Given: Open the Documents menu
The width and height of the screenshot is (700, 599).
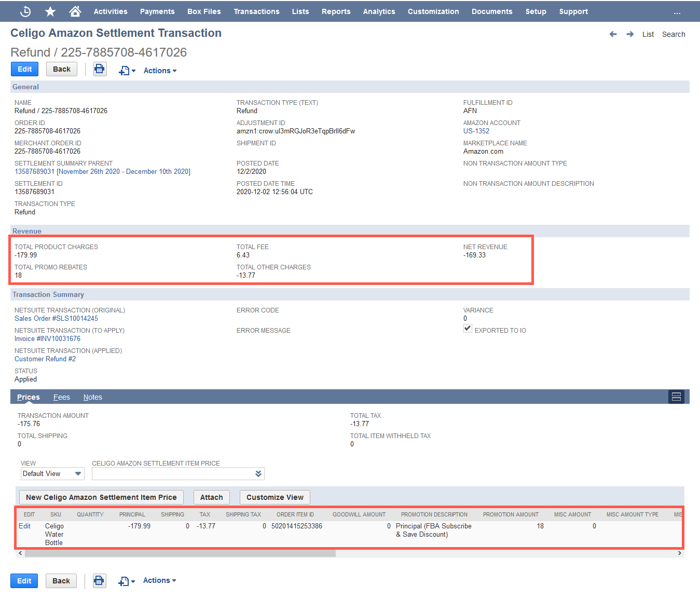Looking at the screenshot, I should [x=492, y=11].
